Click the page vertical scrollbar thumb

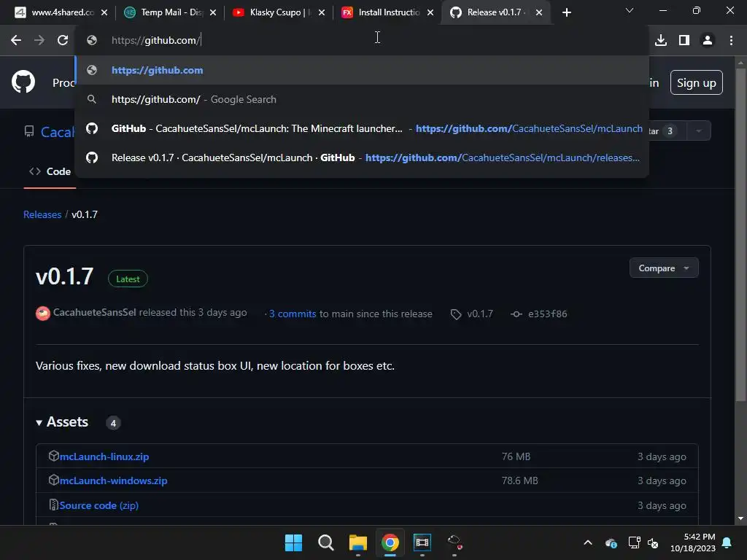click(x=740, y=234)
